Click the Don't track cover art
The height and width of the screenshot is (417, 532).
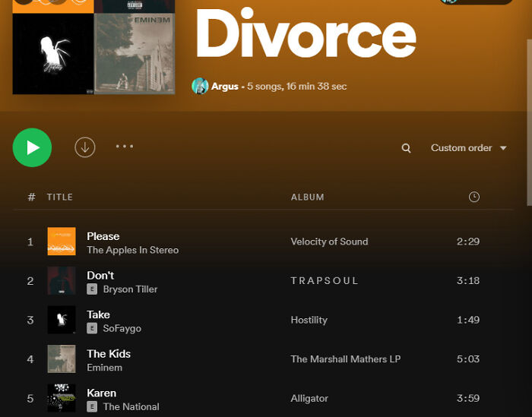[62, 281]
